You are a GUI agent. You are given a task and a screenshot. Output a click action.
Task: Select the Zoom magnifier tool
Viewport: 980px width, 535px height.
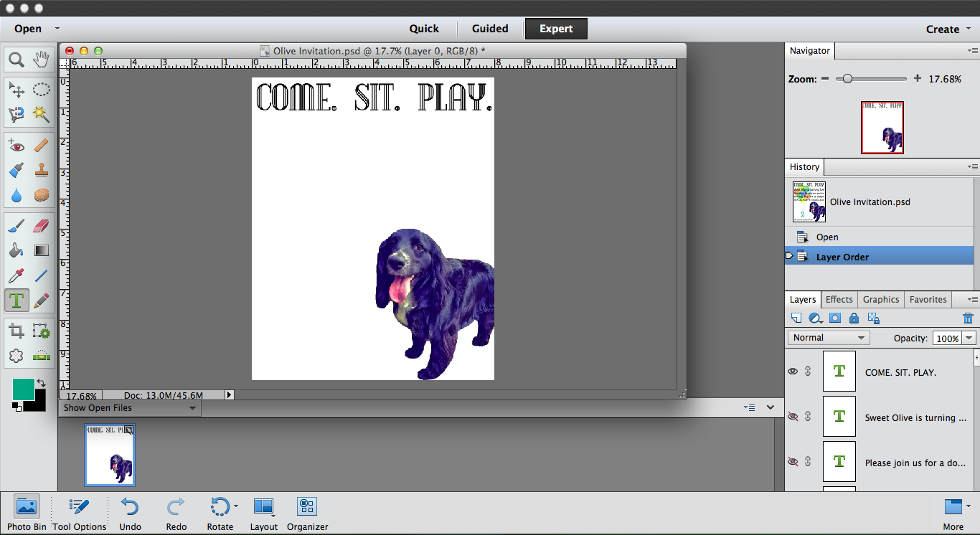(17, 59)
